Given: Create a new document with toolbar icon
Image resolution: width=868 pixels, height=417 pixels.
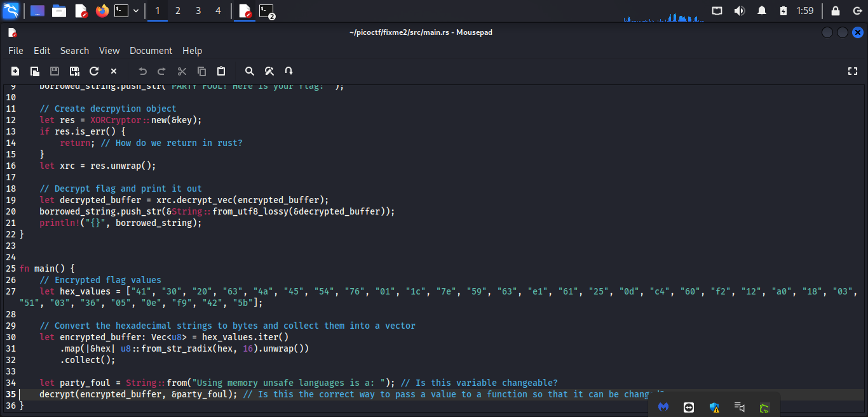Looking at the screenshot, I should [x=15, y=71].
